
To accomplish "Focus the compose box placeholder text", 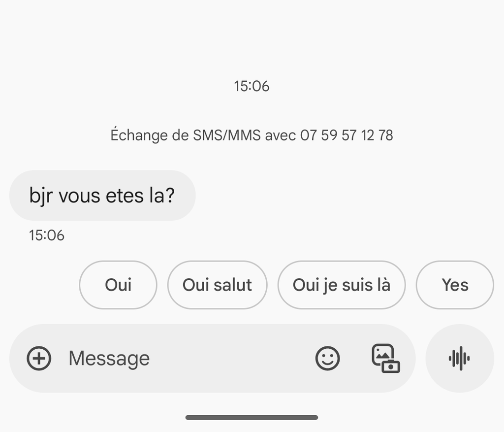I will [109, 358].
